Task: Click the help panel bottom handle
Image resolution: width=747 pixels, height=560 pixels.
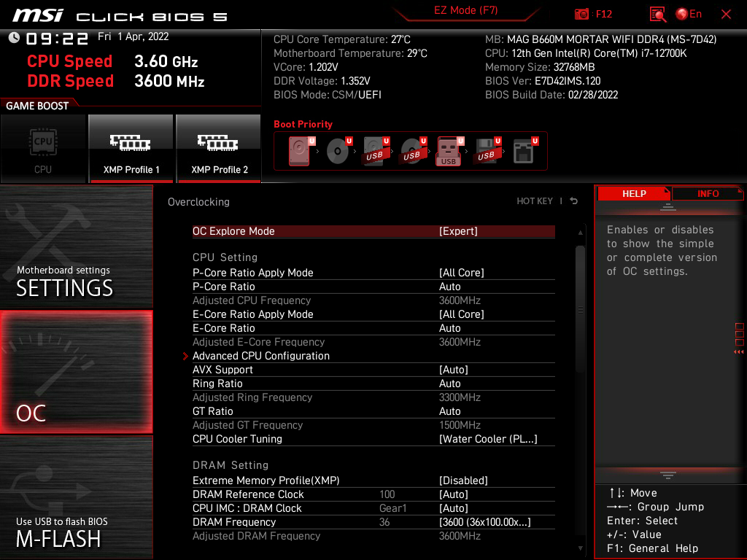Action: tap(668, 475)
